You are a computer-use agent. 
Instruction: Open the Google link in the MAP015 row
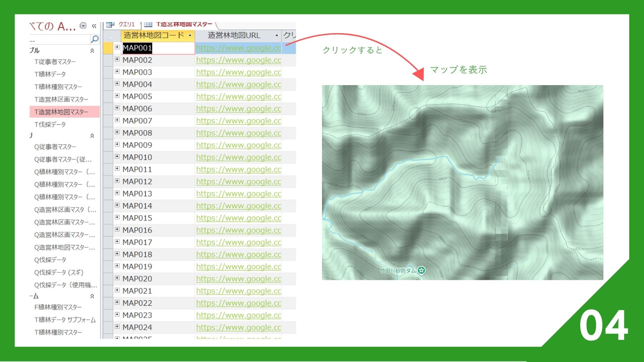(x=238, y=218)
